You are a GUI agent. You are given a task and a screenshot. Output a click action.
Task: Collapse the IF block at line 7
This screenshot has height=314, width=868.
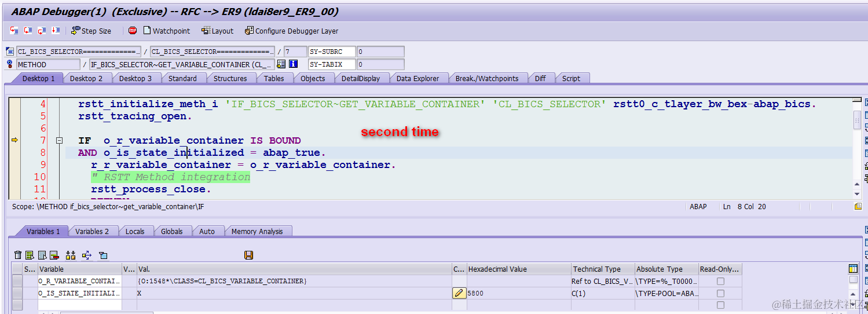point(59,141)
